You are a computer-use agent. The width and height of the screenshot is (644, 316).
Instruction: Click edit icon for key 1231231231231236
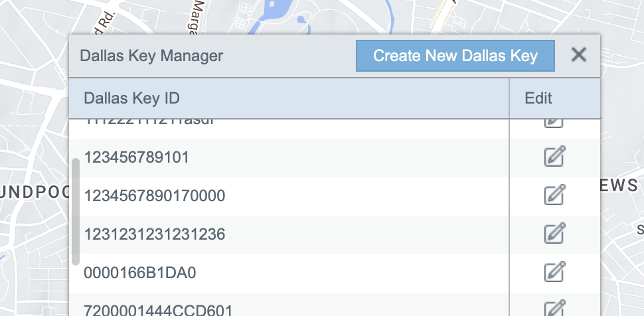point(554,234)
